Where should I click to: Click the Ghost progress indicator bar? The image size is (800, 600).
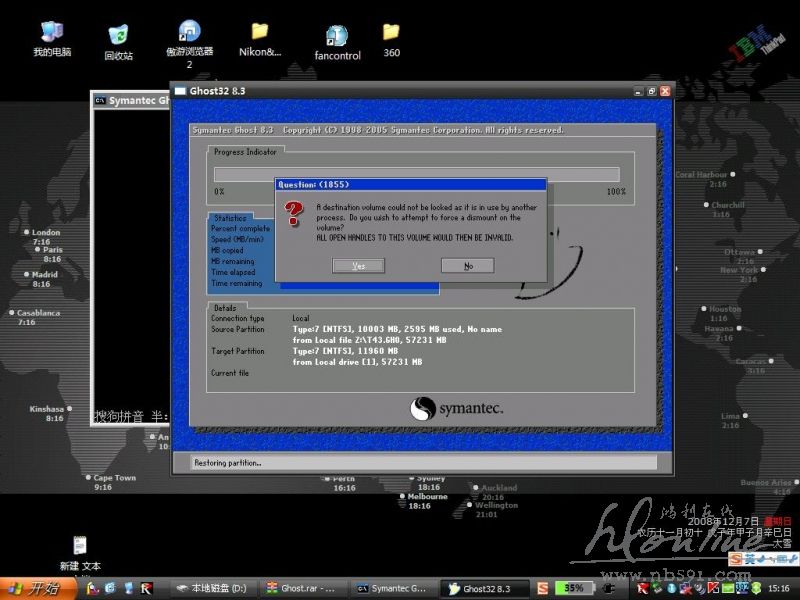418,175
